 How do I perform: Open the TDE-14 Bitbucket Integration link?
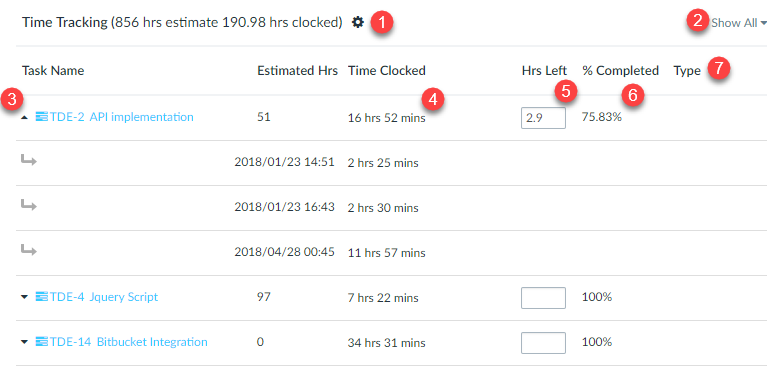pos(129,342)
